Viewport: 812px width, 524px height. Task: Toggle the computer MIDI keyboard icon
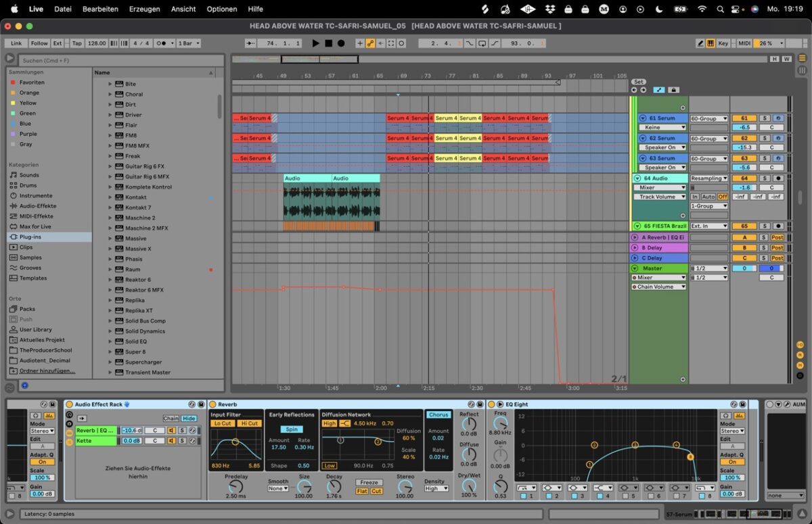[710, 43]
